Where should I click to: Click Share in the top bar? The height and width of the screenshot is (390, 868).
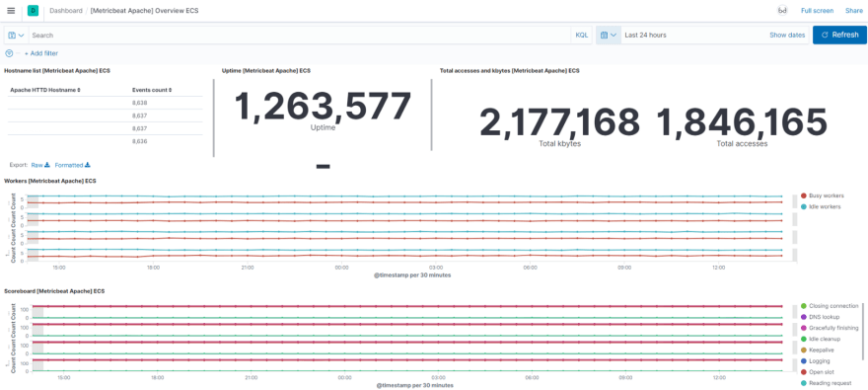point(853,11)
